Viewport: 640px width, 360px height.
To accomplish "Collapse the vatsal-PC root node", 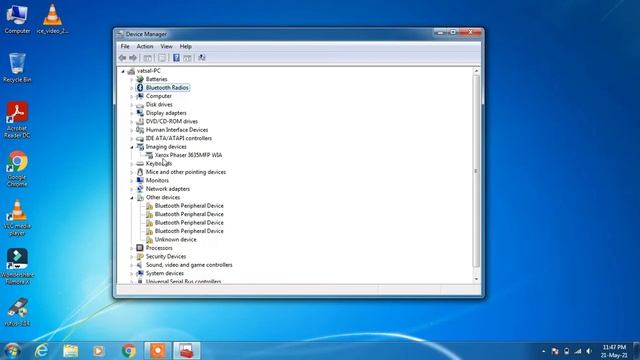I will (123, 71).
